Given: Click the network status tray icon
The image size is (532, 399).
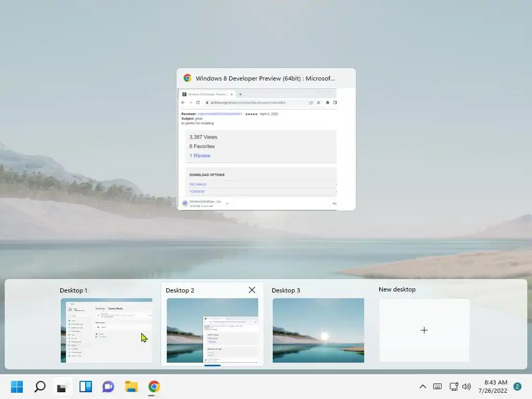Looking at the screenshot, I should coord(454,387).
